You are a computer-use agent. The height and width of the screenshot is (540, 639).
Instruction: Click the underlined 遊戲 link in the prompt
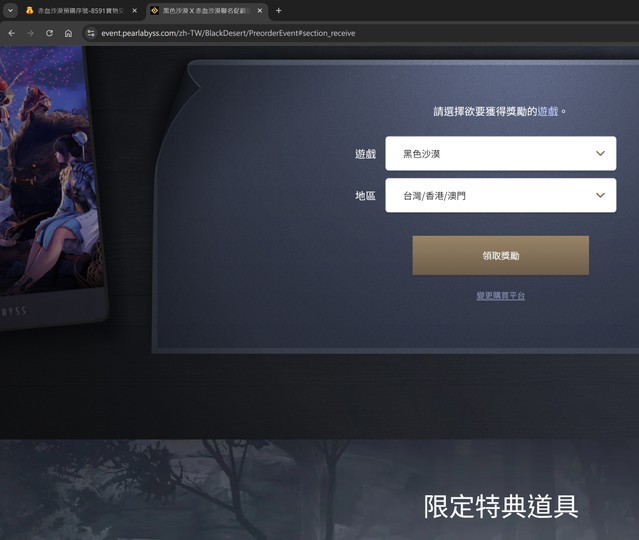547,112
